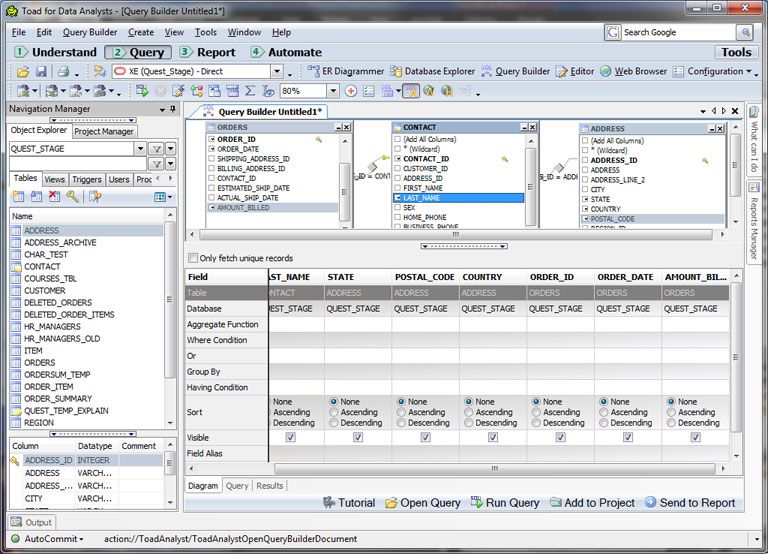Image resolution: width=768 pixels, height=554 pixels.
Task: Open the filter dropdown arrow next to QUEST_STAGE
Action: click(x=170, y=148)
